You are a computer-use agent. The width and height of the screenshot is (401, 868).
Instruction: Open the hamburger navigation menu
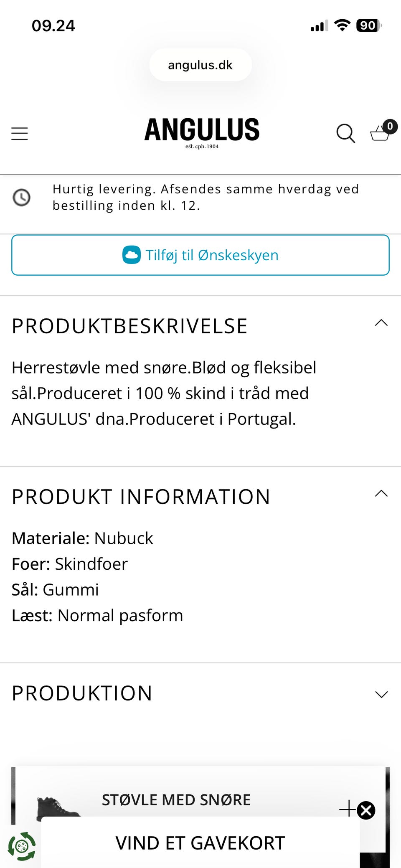click(x=19, y=133)
